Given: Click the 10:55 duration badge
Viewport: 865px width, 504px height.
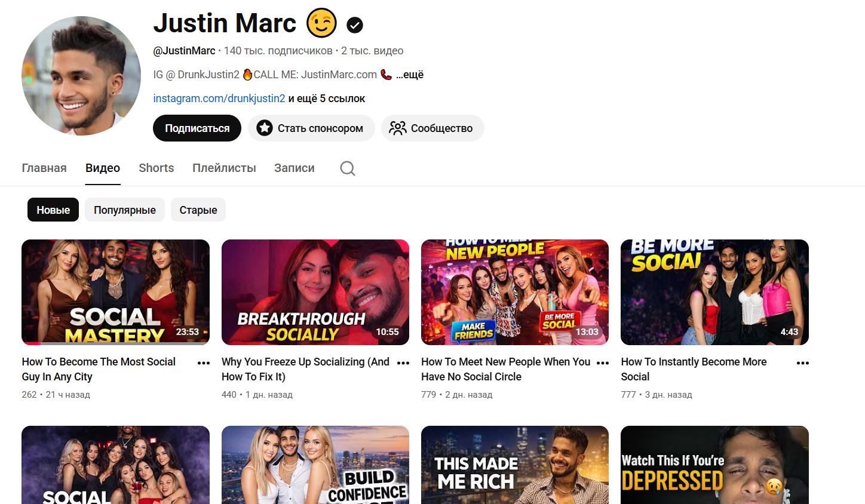Looking at the screenshot, I should click(x=387, y=332).
